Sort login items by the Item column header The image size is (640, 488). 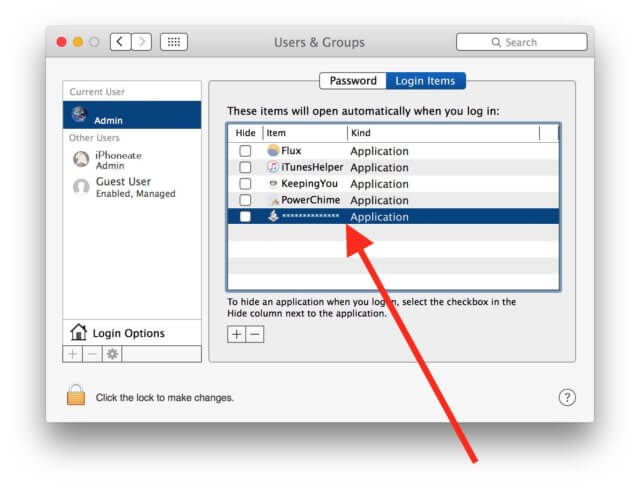(x=305, y=133)
